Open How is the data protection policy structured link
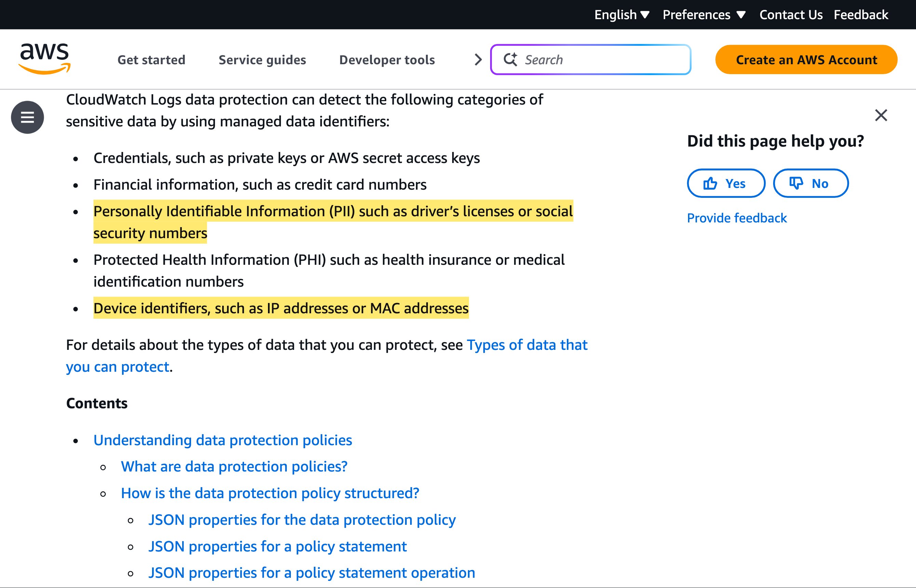Image resolution: width=916 pixels, height=588 pixels. point(270,493)
